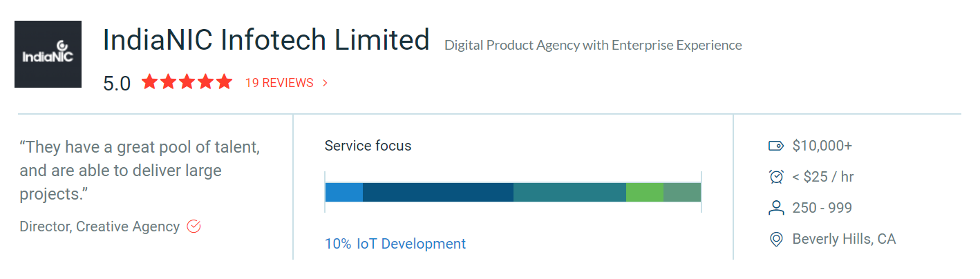Click the Director, Creative Agency reviewer label

pyautogui.click(x=100, y=227)
